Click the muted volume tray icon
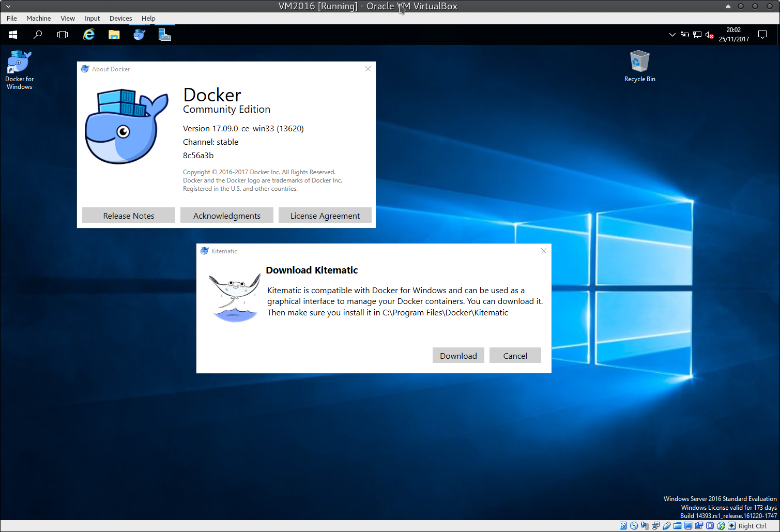This screenshot has height=532, width=780. 709,35
